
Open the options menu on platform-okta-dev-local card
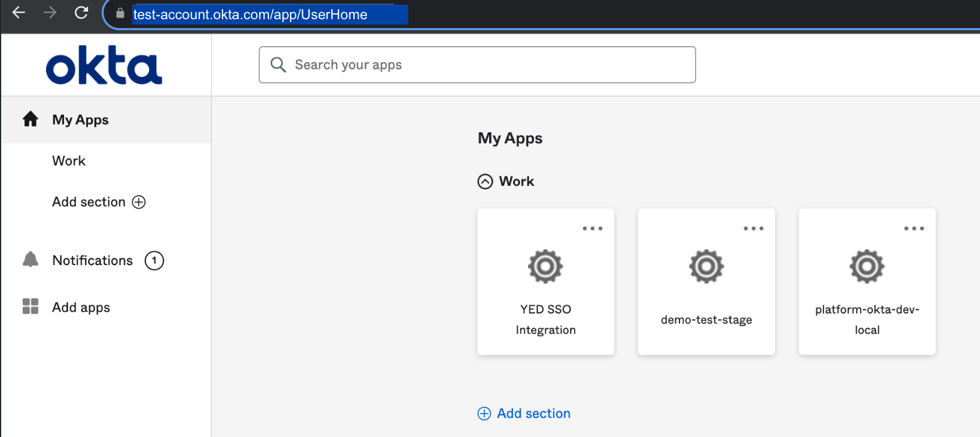click(x=914, y=228)
